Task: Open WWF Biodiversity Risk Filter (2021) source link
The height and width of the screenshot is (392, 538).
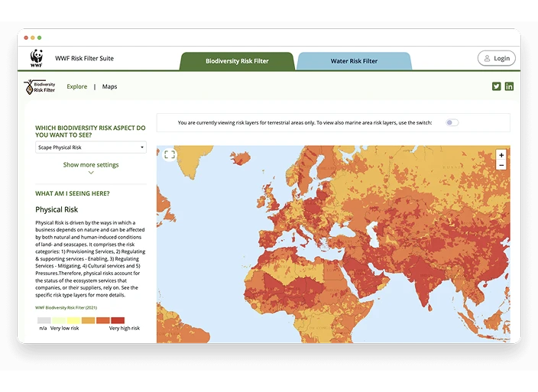Action: [66, 308]
